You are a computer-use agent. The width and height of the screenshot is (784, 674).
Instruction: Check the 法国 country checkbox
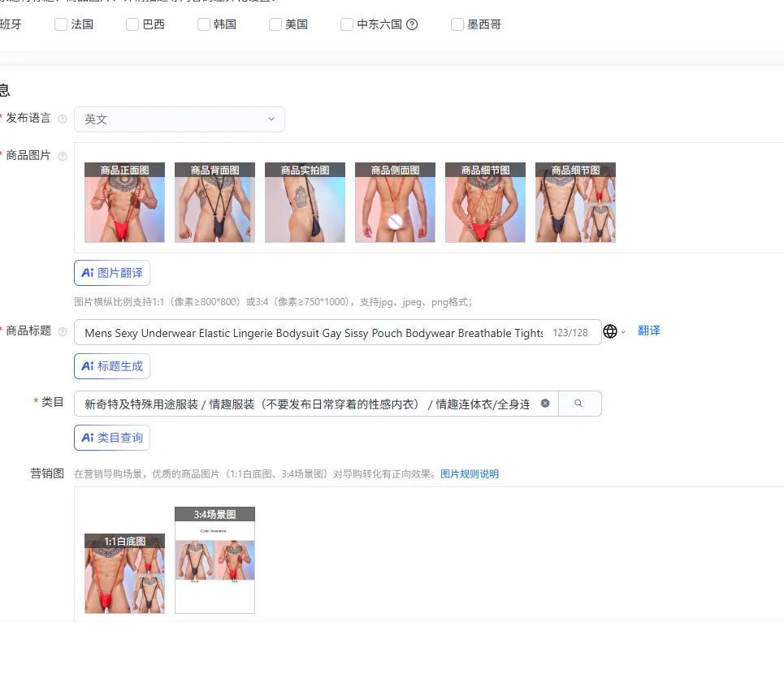pyautogui.click(x=60, y=24)
